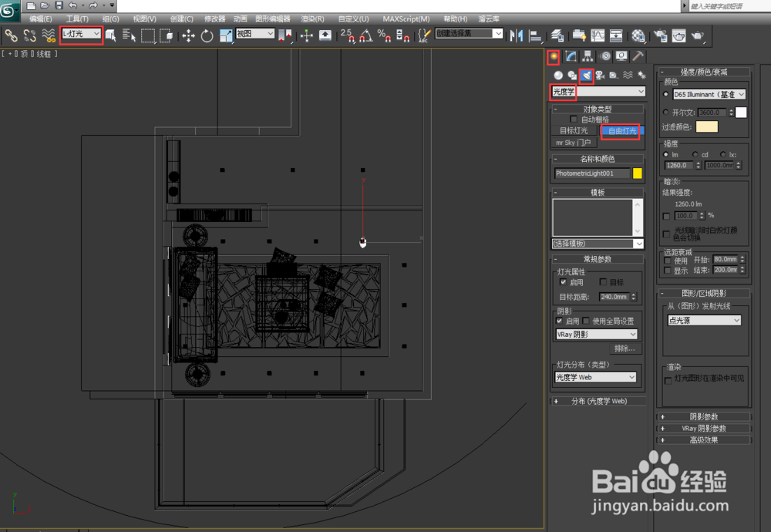Screen dimensions: 771x532
Task: Select the Cameras category icon
Action: [600, 76]
